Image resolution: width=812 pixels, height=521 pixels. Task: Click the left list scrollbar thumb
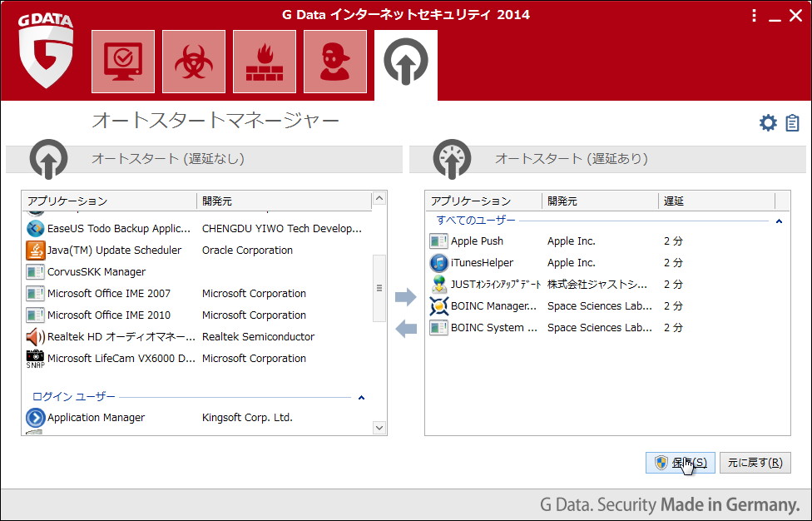(379, 288)
